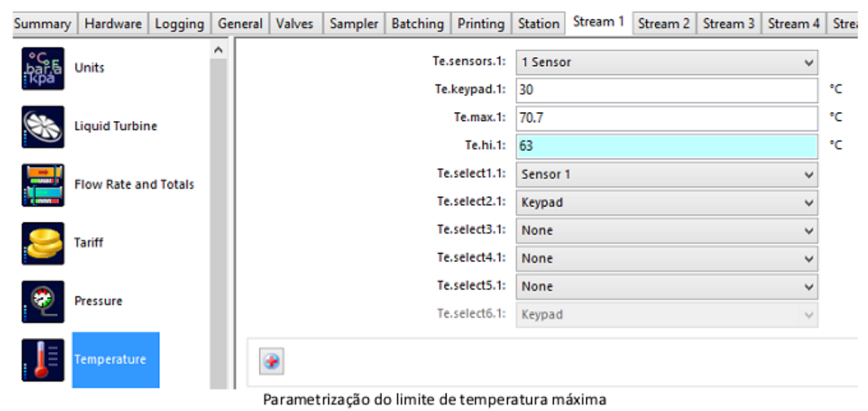Screen dimensions: 868x411
Task: Open the Te.select2.1 Keypad dropdown
Action: coord(666,202)
